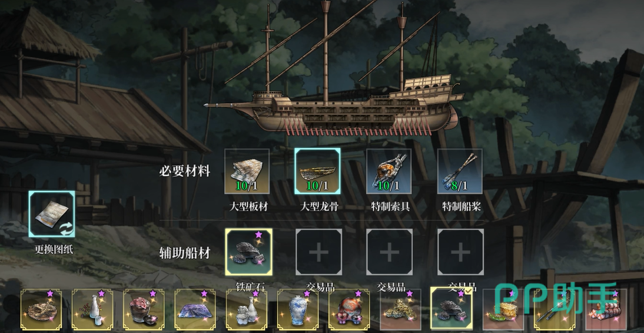
Task: Select the red lacquer bowl trade item
Action: (x=144, y=309)
